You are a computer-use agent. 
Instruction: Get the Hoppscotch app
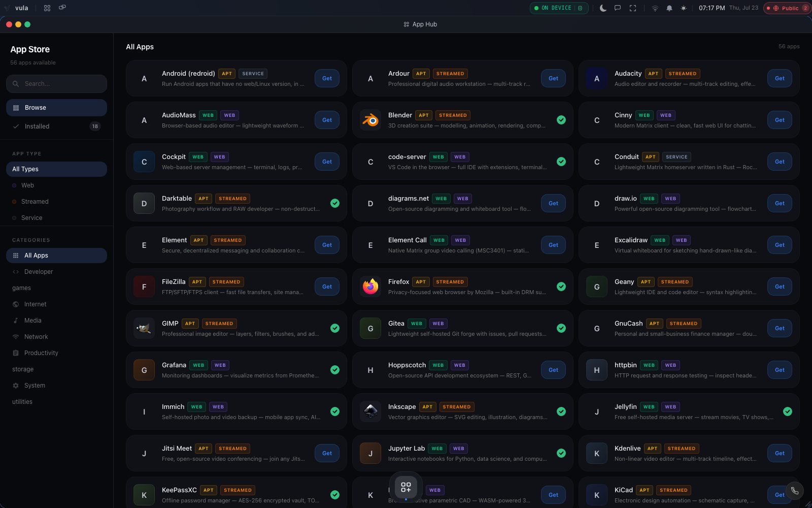tap(554, 370)
